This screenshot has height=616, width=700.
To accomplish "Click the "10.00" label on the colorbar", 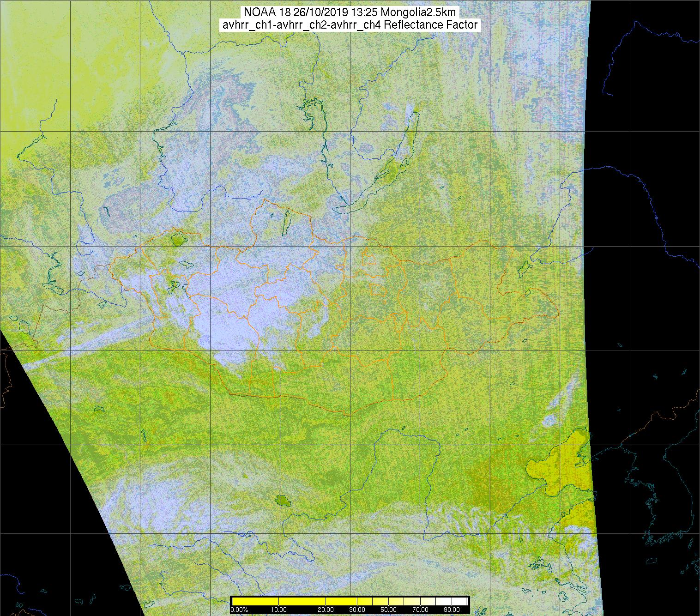I will pos(279,610).
